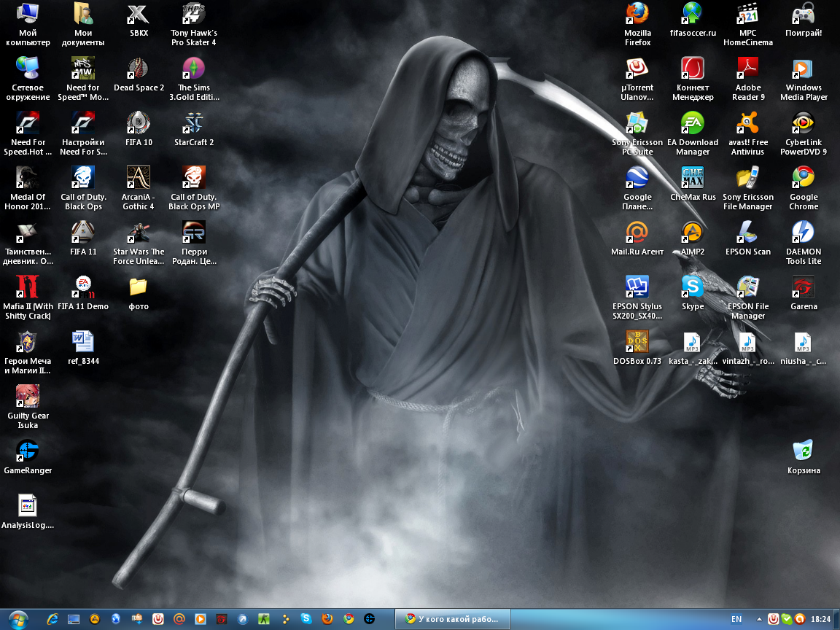Switch to the Chrome window in taskbar

click(452, 619)
